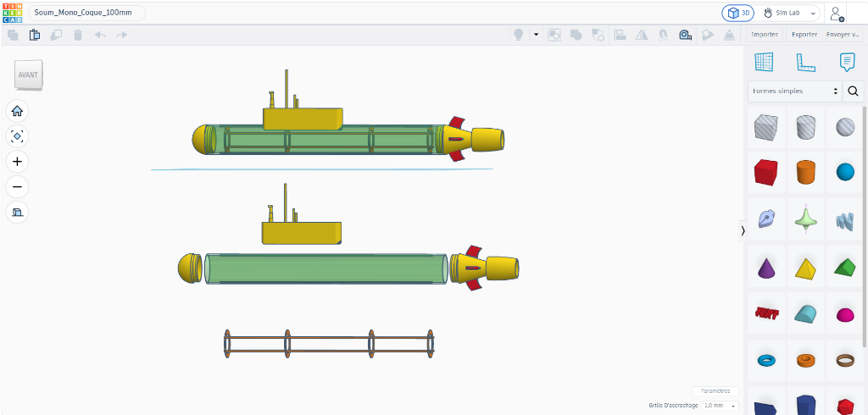The image size is (868, 415).
Task: Click the Envoyer vers button
Action: click(843, 35)
